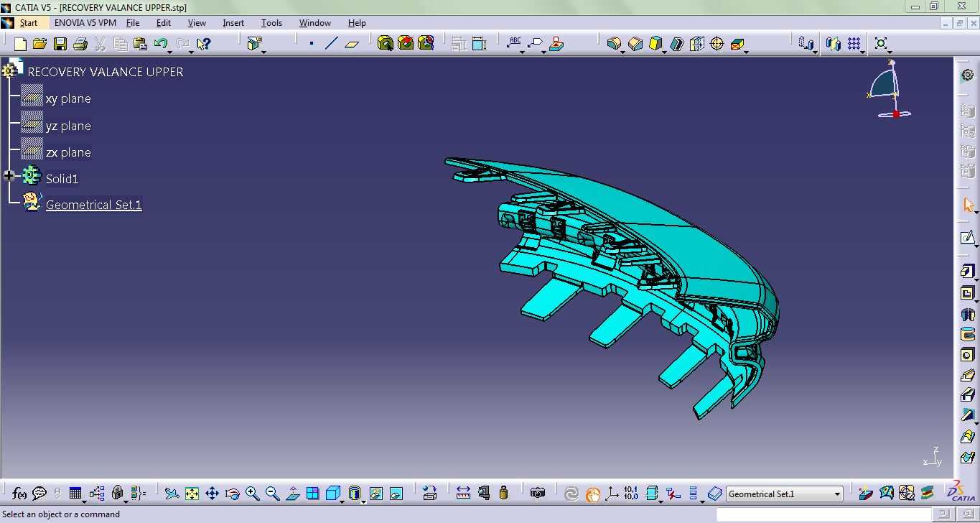Viewport: 980px width, 523px height.
Task: Click the Normal View icon
Action: 292,494
